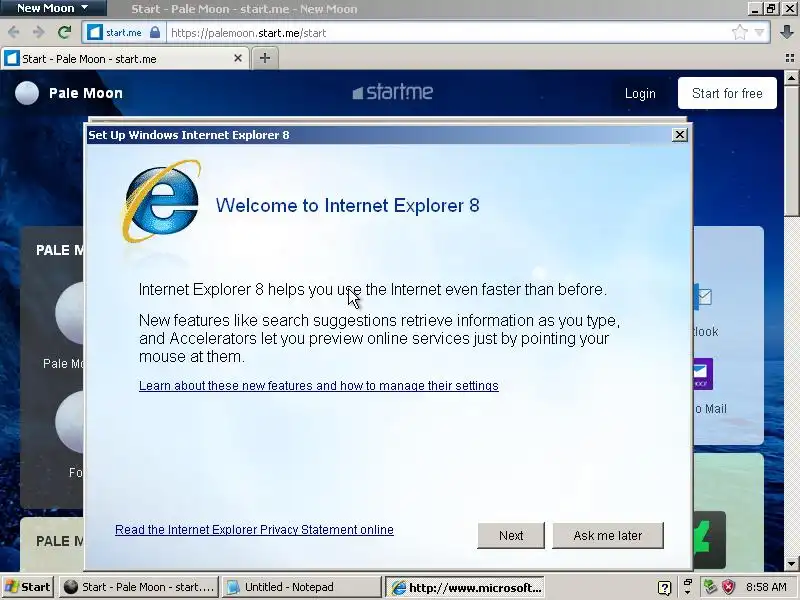The width and height of the screenshot is (800, 600).
Task: Choose Ask me later in IE8 setup
Action: point(608,535)
